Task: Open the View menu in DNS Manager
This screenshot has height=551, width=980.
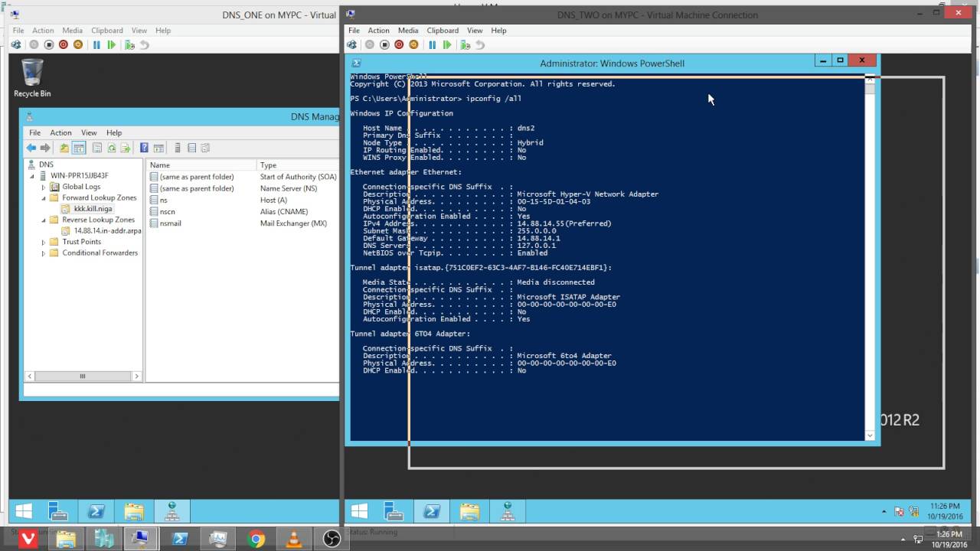Action: (x=89, y=132)
